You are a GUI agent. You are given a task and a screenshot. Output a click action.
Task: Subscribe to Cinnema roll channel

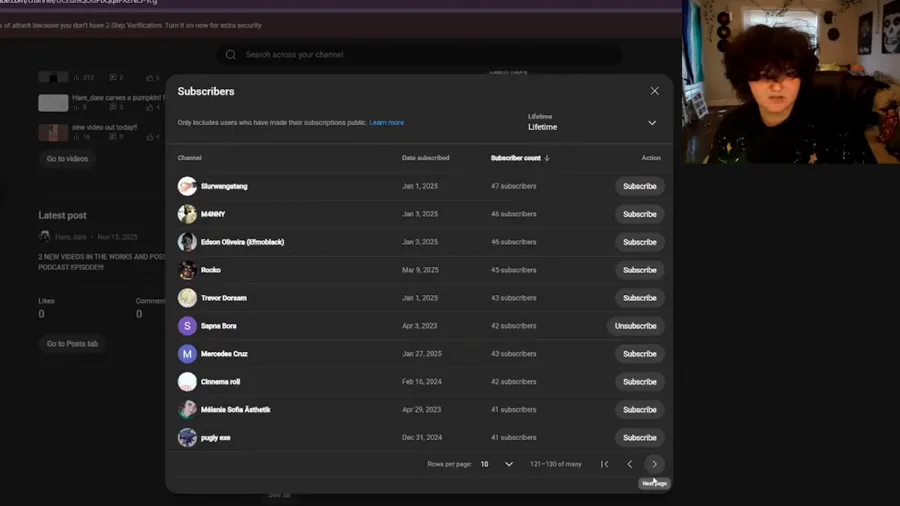click(x=639, y=382)
